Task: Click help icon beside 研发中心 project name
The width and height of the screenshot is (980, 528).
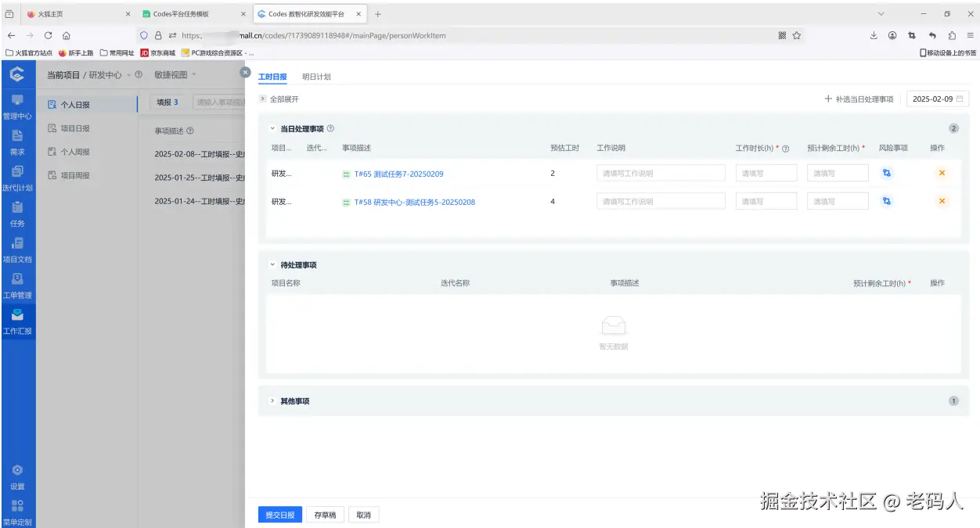Action: tap(139, 75)
